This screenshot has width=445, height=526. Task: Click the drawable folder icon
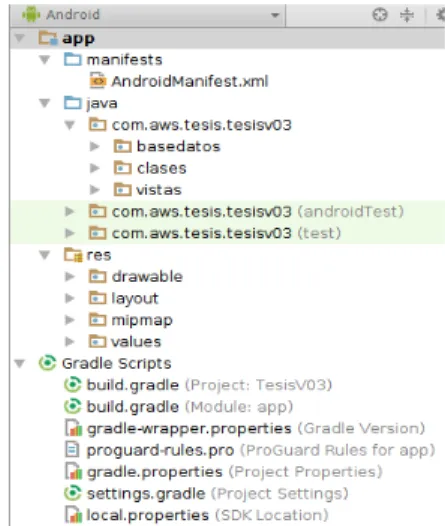[x=98, y=276]
